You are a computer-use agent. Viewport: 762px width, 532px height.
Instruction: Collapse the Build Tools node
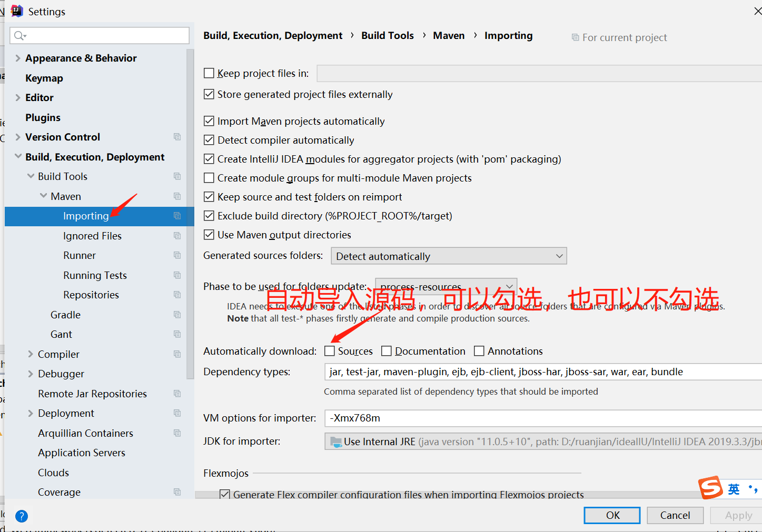coord(31,176)
